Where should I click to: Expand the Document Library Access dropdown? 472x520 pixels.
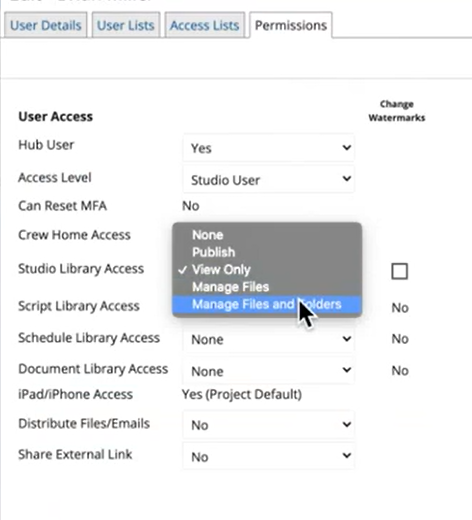tap(268, 371)
